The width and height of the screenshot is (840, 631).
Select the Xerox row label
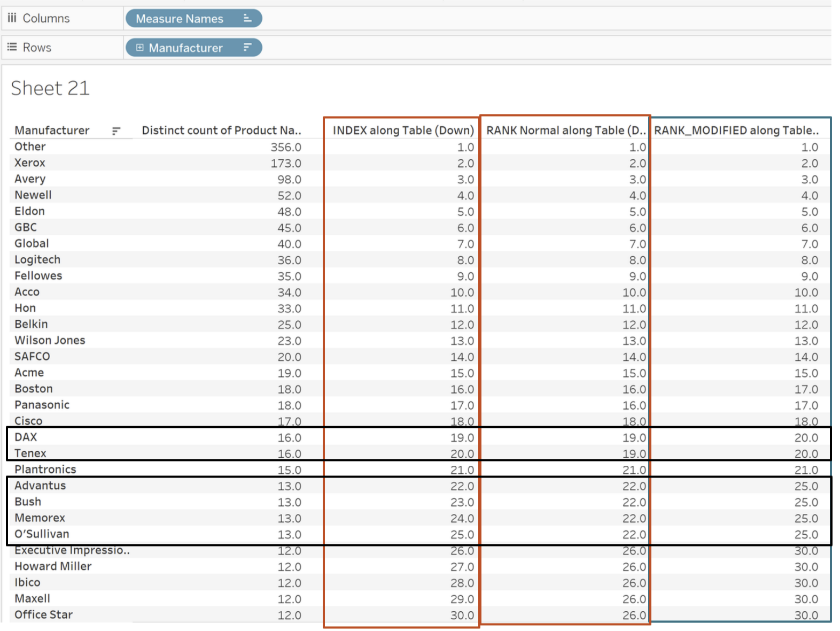[30, 163]
